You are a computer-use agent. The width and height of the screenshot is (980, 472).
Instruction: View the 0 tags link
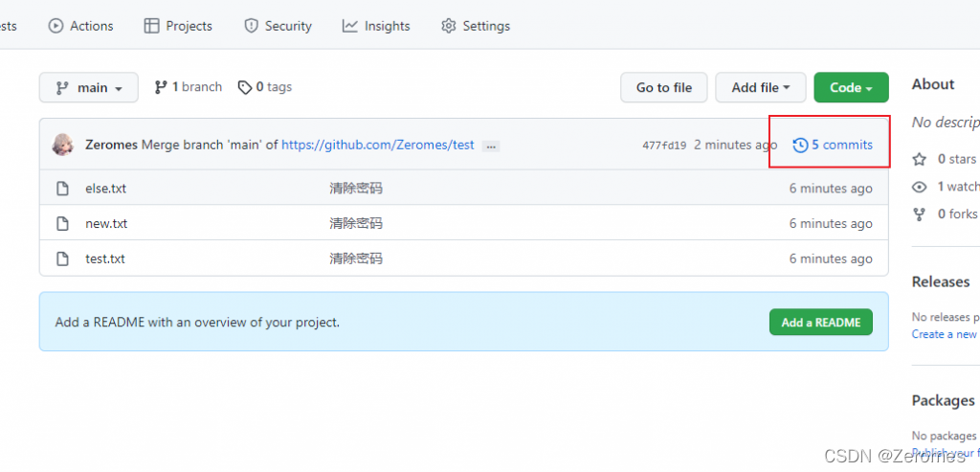pos(265,87)
